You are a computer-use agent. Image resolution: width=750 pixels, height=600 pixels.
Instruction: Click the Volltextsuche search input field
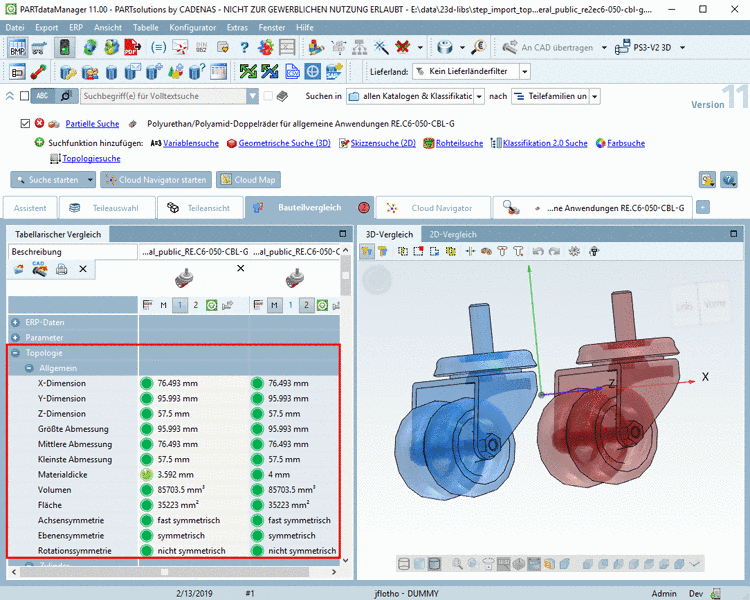pos(164,96)
